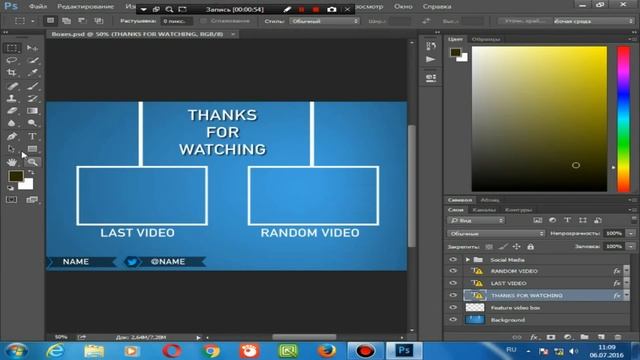Image resolution: width=640 pixels, height=360 pixels.
Task: Select the History Brush tool
Action: (32, 98)
